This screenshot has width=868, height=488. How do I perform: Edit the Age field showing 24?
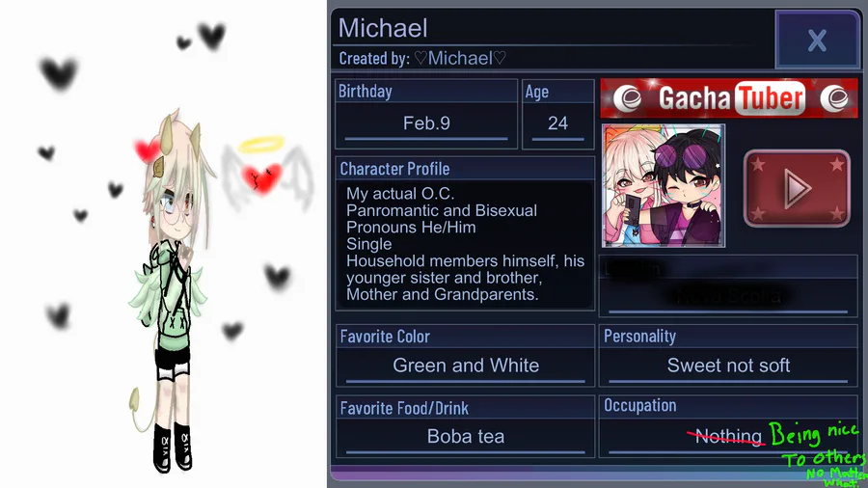point(558,123)
